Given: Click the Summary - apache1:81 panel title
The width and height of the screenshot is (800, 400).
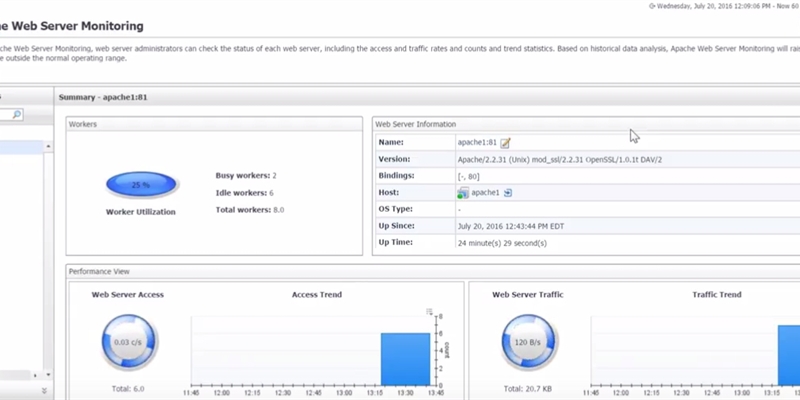Looking at the screenshot, I should click(x=103, y=97).
